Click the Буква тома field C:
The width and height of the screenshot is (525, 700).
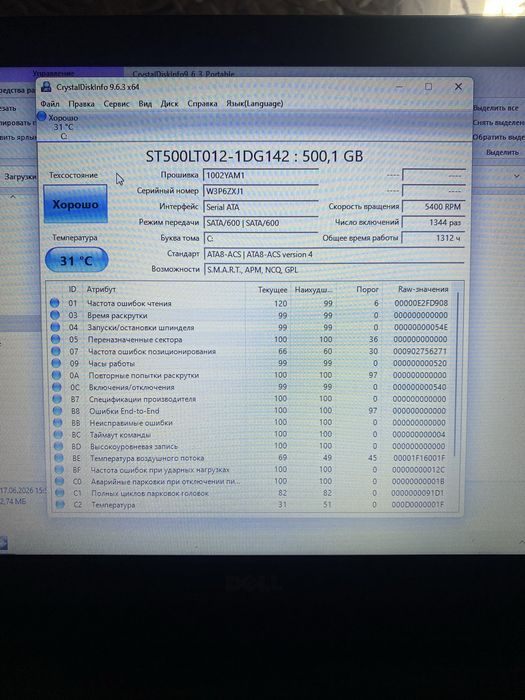coord(261,238)
